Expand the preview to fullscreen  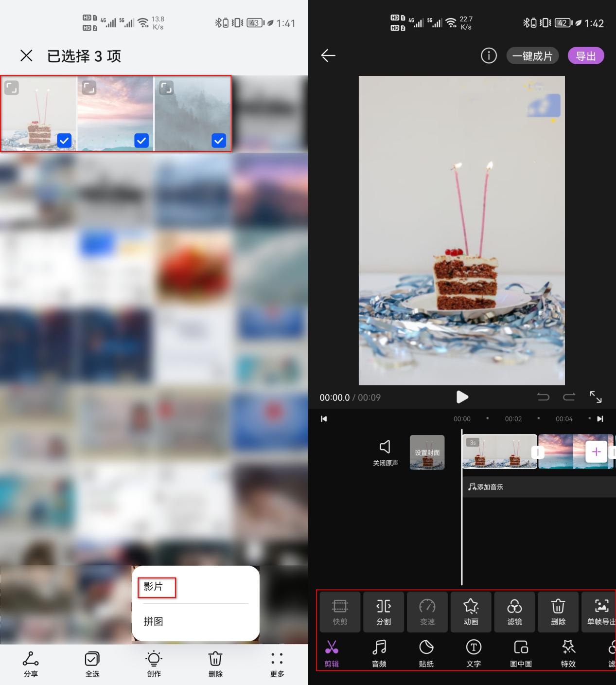tap(596, 397)
